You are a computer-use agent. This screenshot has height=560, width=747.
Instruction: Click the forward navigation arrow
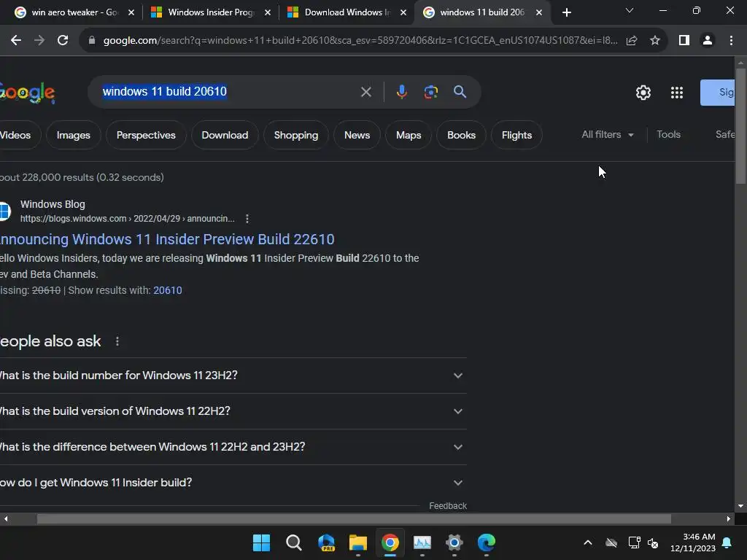[39, 41]
